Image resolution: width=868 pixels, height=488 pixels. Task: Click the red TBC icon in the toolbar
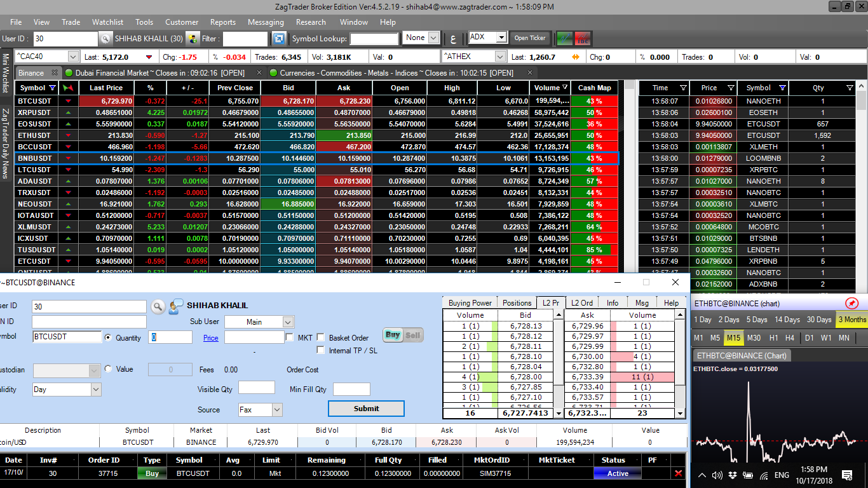click(582, 38)
